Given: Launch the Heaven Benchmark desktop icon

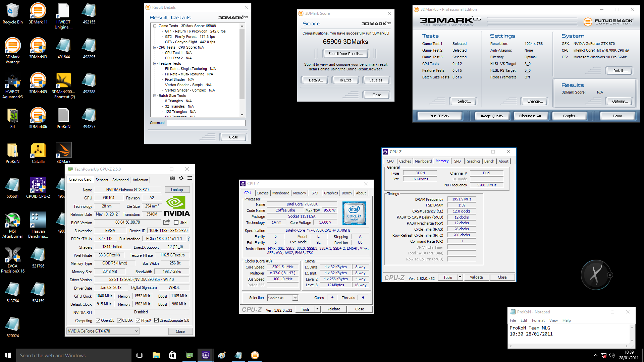Looking at the screenshot, I should (38, 225).
